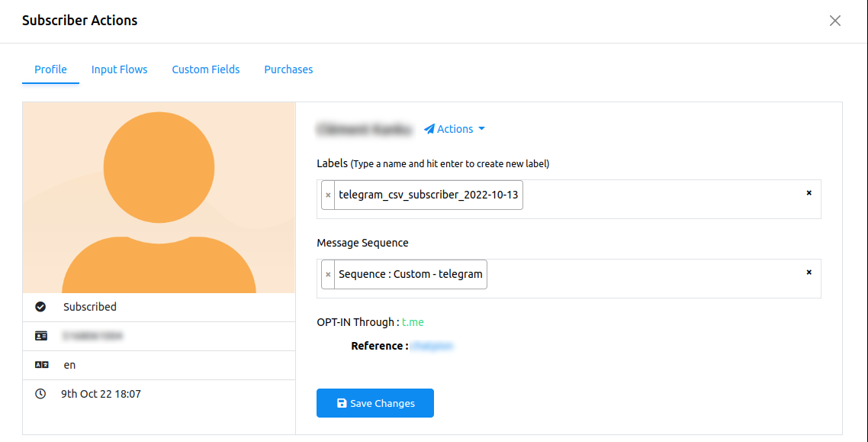Click the paper plane icon next to Actions

point(429,128)
